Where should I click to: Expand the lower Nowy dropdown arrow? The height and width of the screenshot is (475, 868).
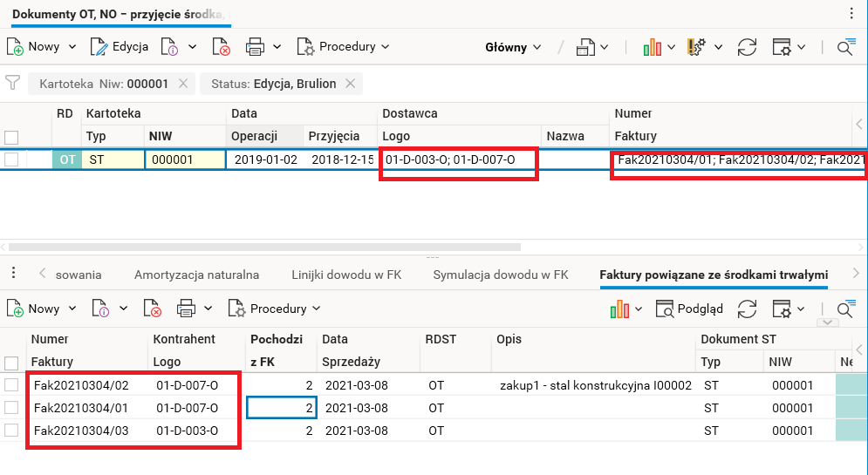click(x=73, y=309)
